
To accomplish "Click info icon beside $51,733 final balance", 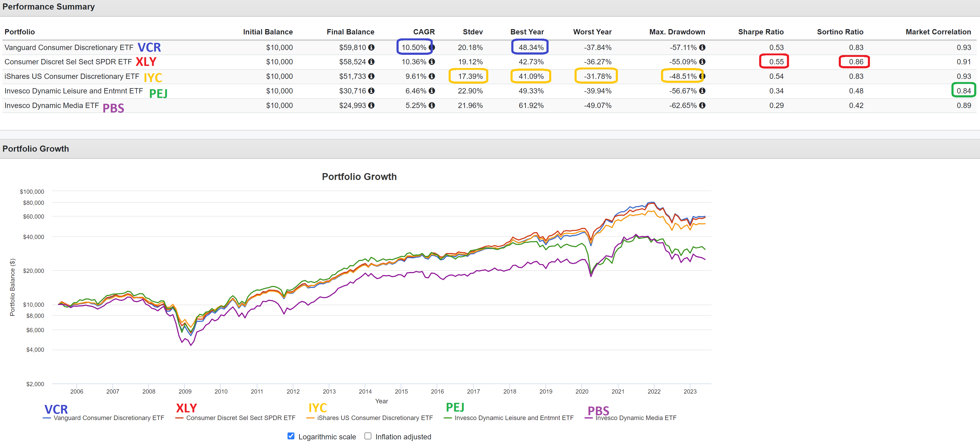I will (371, 76).
